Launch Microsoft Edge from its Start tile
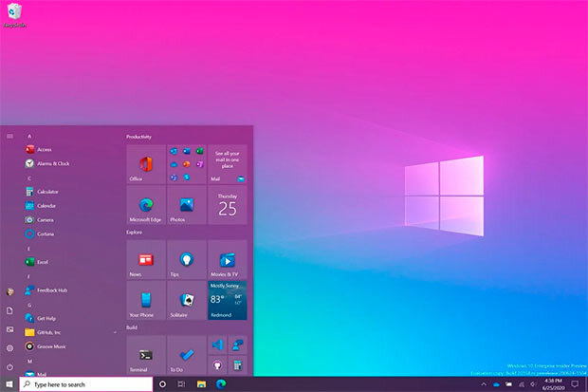 tap(146, 205)
